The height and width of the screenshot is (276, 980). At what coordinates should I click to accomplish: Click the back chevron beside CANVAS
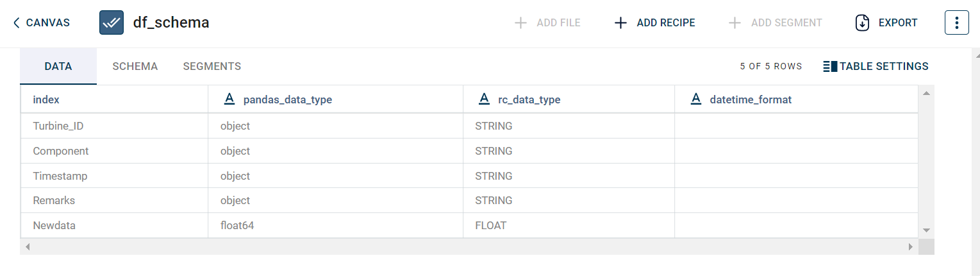pyautogui.click(x=17, y=23)
